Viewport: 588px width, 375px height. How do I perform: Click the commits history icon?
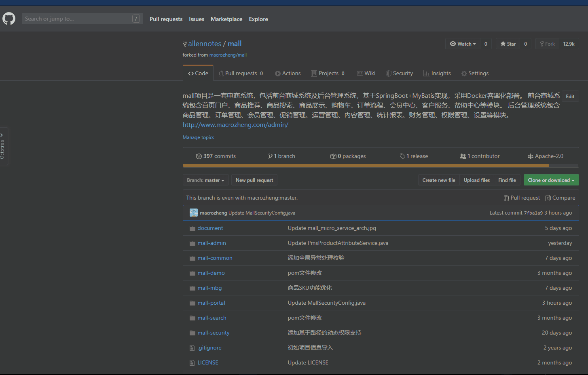[199, 156]
